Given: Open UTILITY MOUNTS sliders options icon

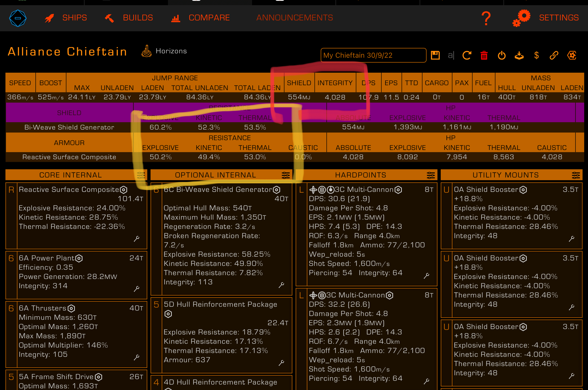Looking at the screenshot, I should tap(576, 175).
